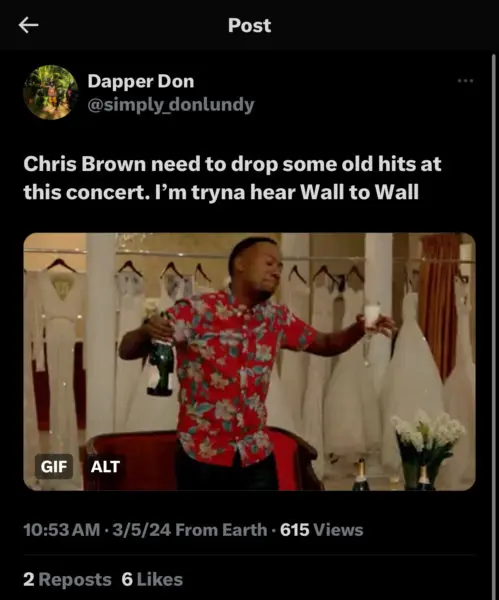Open the three-dot more options menu

(465, 81)
